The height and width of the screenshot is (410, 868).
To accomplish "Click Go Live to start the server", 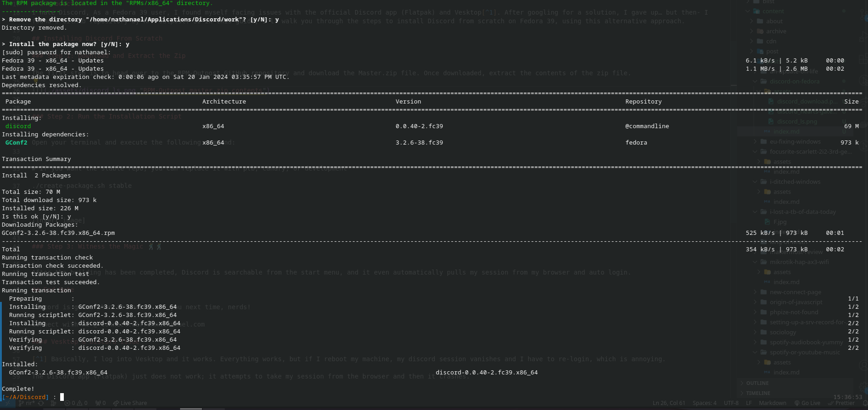I will pyautogui.click(x=807, y=403).
